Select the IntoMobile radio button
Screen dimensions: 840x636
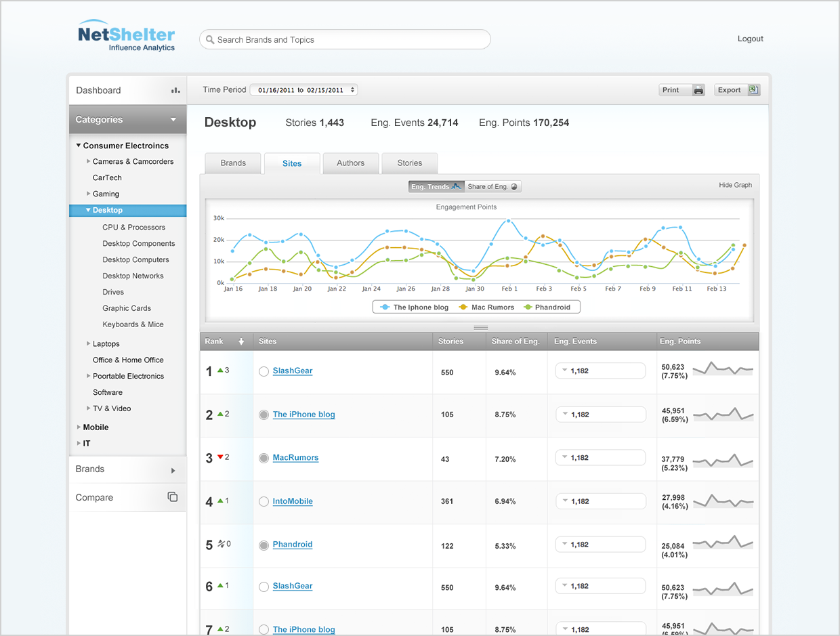pyautogui.click(x=264, y=501)
